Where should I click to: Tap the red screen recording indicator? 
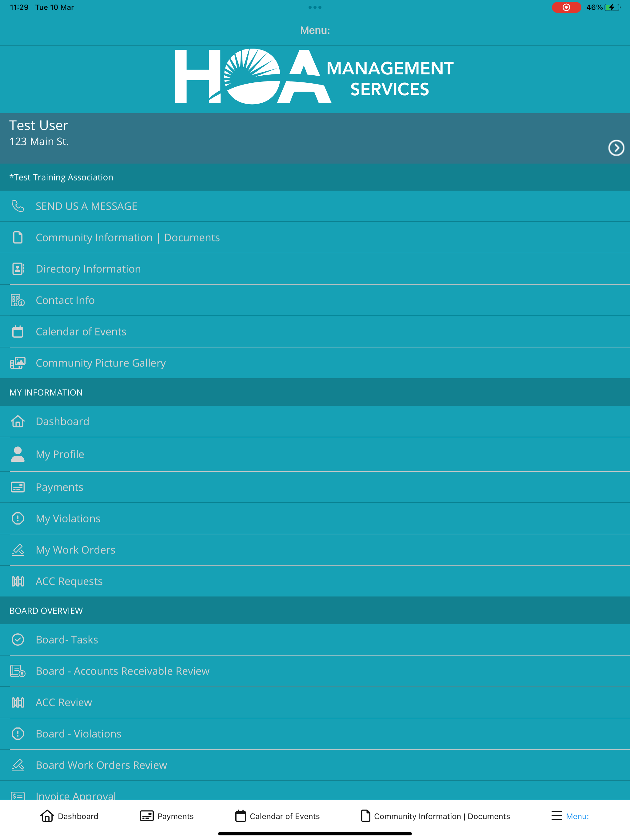coord(566,7)
